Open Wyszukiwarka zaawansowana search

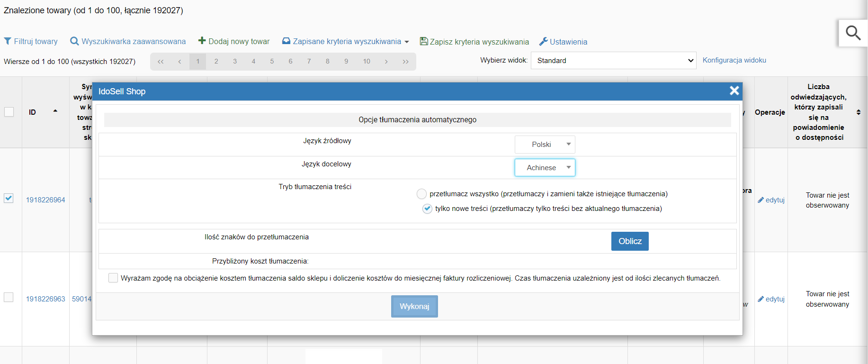click(128, 42)
